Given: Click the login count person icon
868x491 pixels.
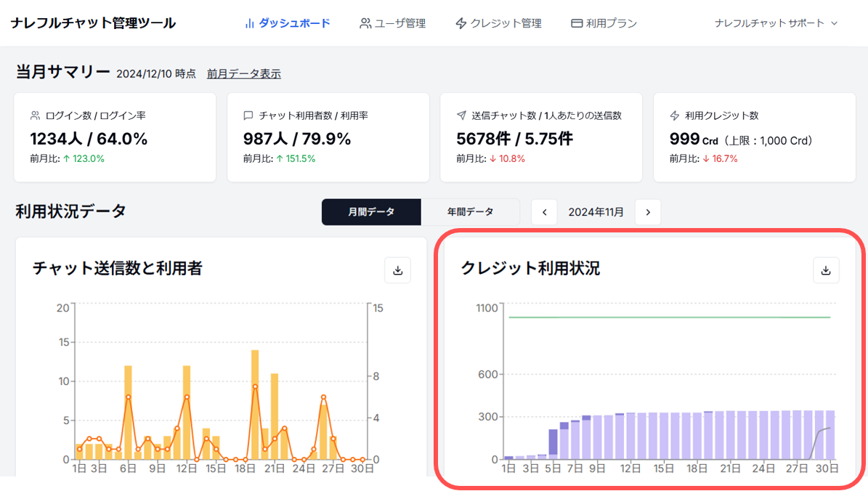Looking at the screenshot, I should pyautogui.click(x=35, y=115).
